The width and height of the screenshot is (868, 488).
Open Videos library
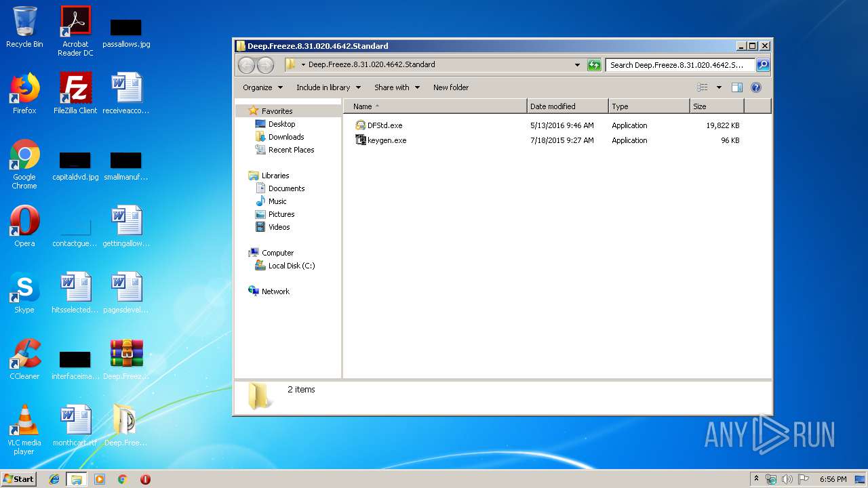coord(279,227)
